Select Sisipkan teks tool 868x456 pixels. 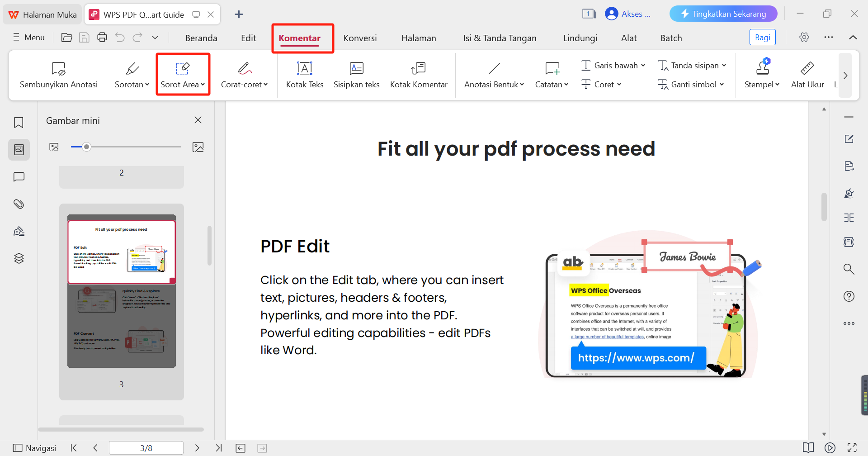tap(356, 75)
